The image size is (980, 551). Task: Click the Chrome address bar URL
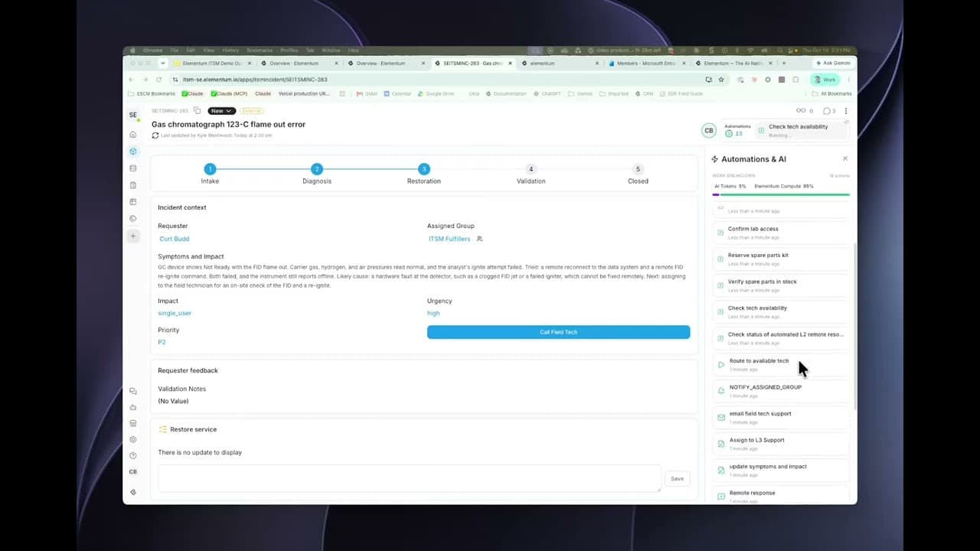pos(255,80)
